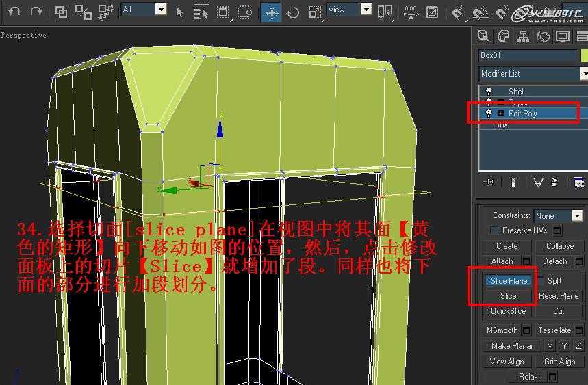Click Make Unique icon under stack
Screen dimensions: 588x385
538,183
